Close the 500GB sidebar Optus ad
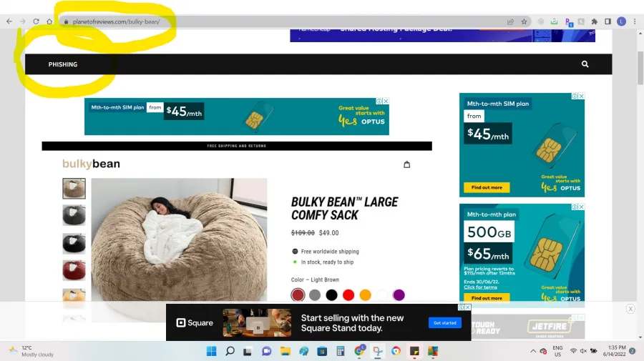The image size is (644, 361). click(x=581, y=207)
